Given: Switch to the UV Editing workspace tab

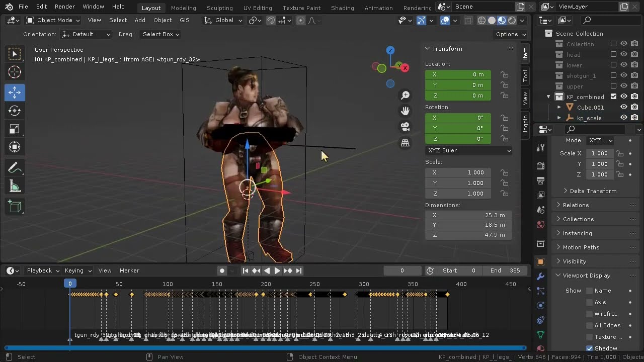Looking at the screenshot, I should point(258,8).
